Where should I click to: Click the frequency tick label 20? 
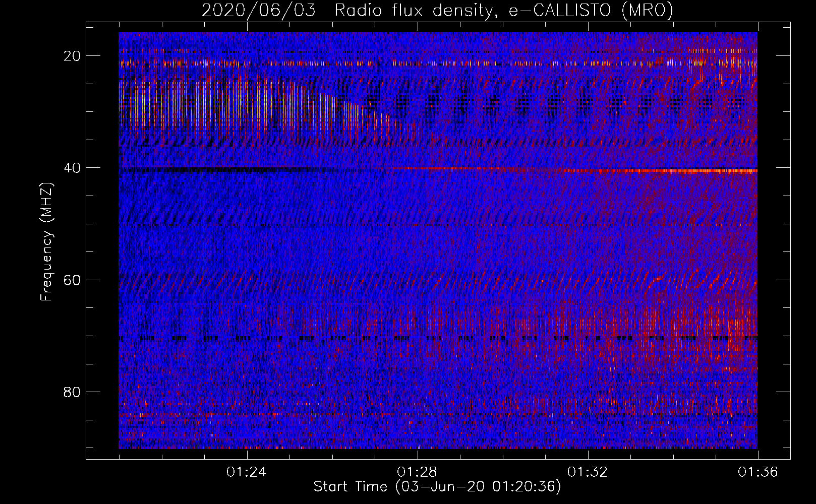click(x=72, y=56)
